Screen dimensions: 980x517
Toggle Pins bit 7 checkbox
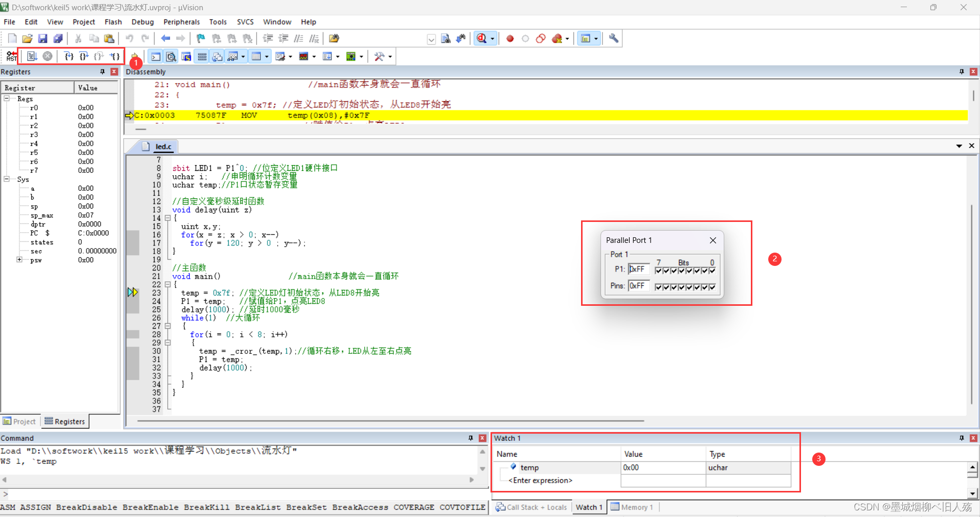658,287
